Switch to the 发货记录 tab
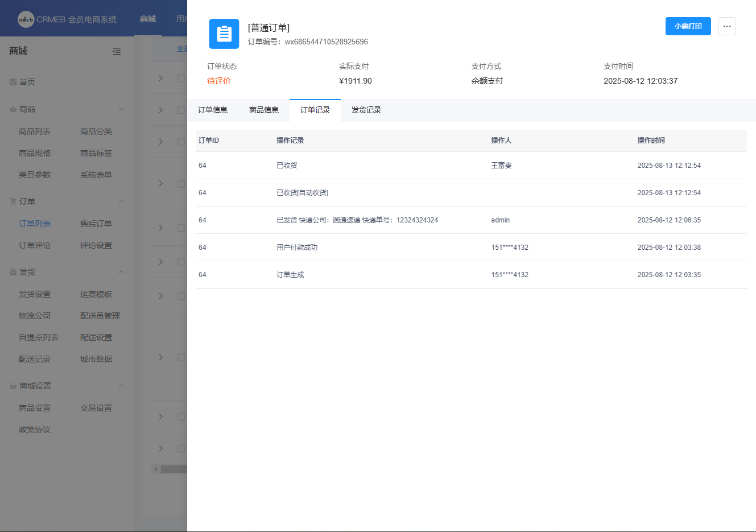Screen dimensions: 756x532 (366, 110)
